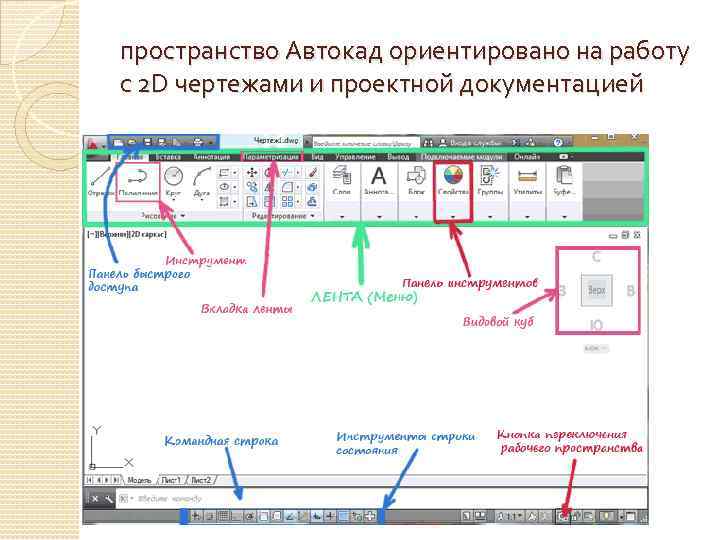Open the Аннотации big letter A button
The image size is (720, 540).
click(378, 180)
